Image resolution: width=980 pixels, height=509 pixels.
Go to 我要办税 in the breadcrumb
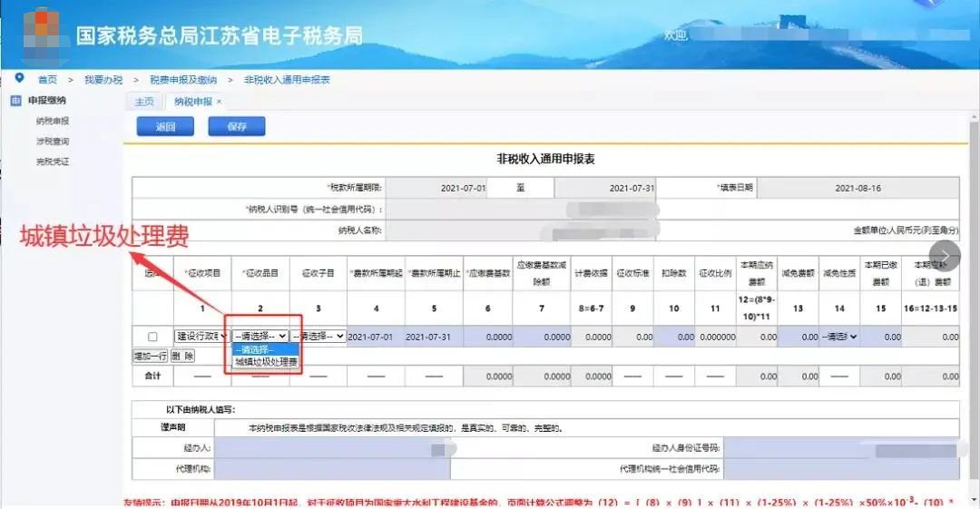103,80
